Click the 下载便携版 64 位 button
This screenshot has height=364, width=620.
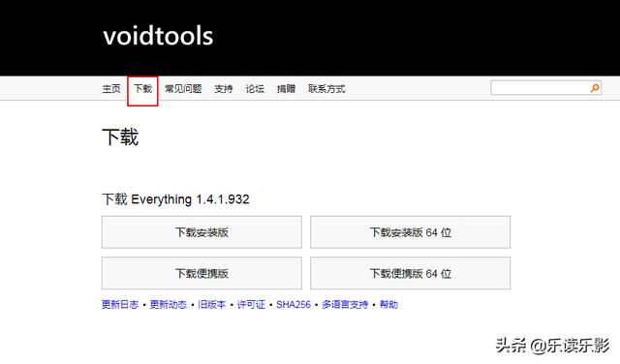point(411,274)
